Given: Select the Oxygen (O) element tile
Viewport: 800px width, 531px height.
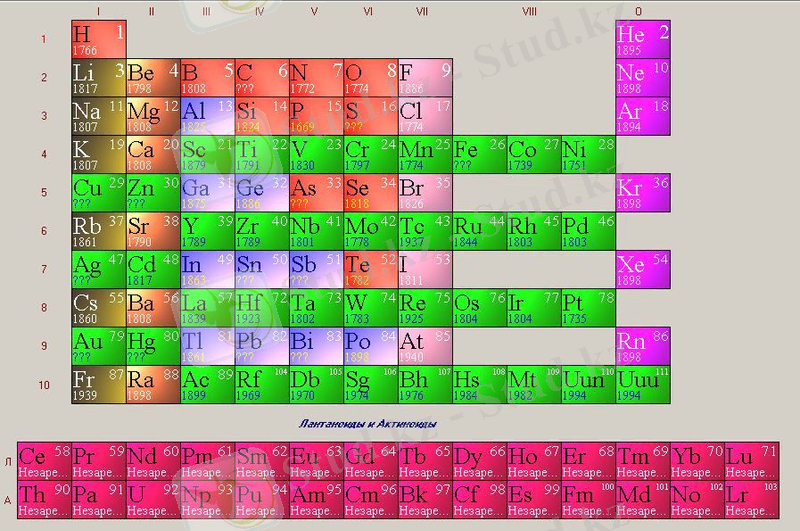Looking at the screenshot, I should tap(371, 78).
